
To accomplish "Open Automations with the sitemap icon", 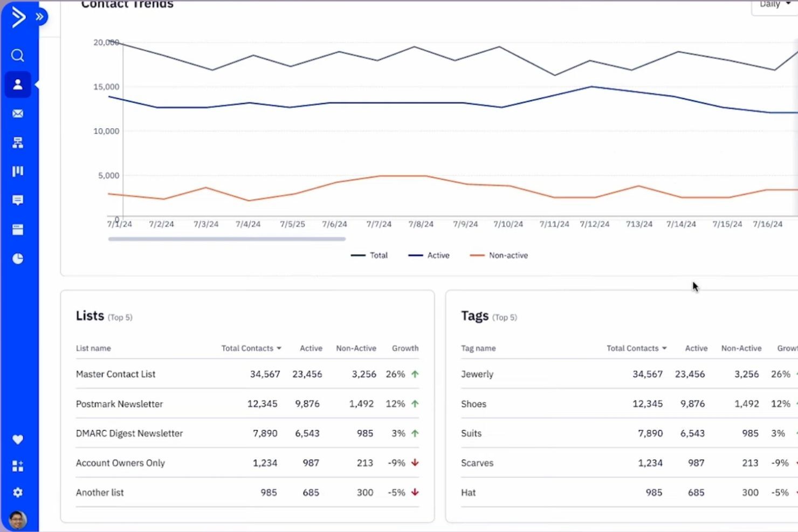I will pos(18,142).
